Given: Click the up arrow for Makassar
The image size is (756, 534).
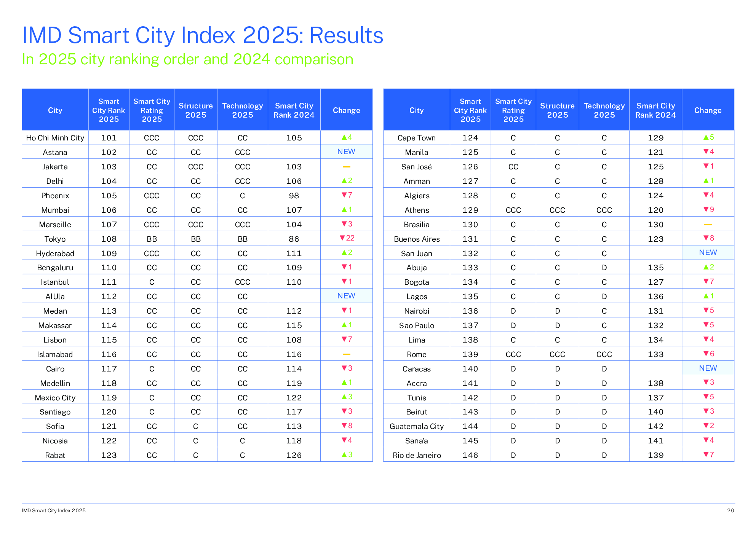Looking at the screenshot, I should click(344, 325).
